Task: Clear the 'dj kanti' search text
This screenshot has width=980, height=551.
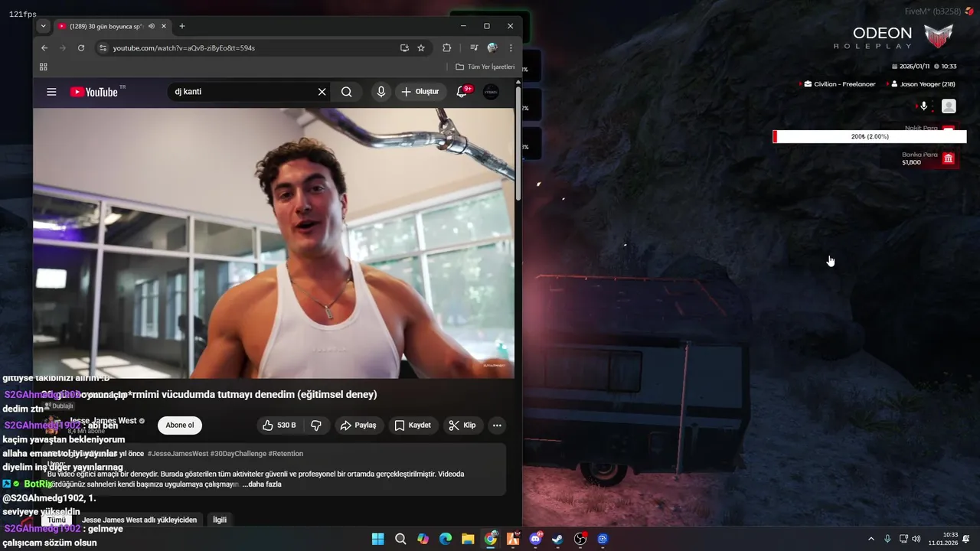Action: pyautogui.click(x=322, y=92)
